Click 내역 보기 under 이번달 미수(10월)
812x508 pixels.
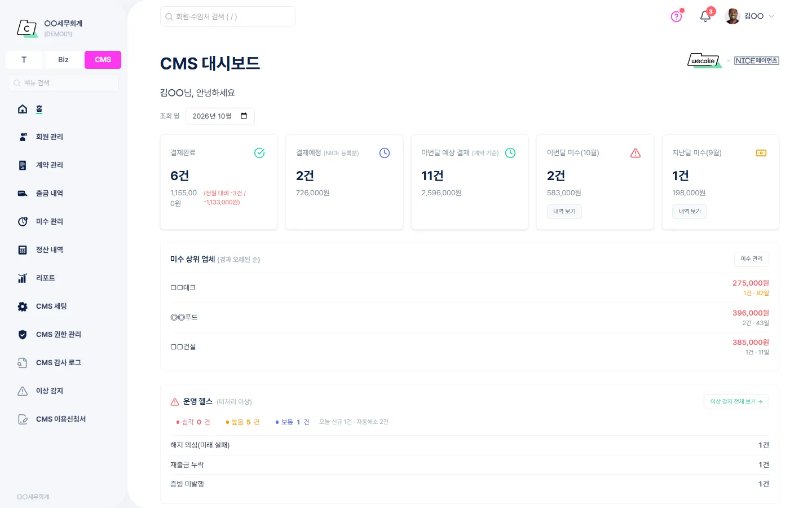(564, 212)
